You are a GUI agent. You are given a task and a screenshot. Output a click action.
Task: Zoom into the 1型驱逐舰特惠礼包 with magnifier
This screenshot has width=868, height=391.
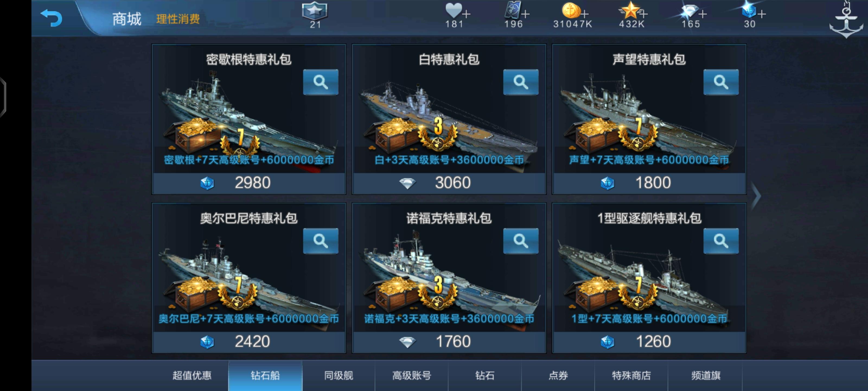coord(721,241)
